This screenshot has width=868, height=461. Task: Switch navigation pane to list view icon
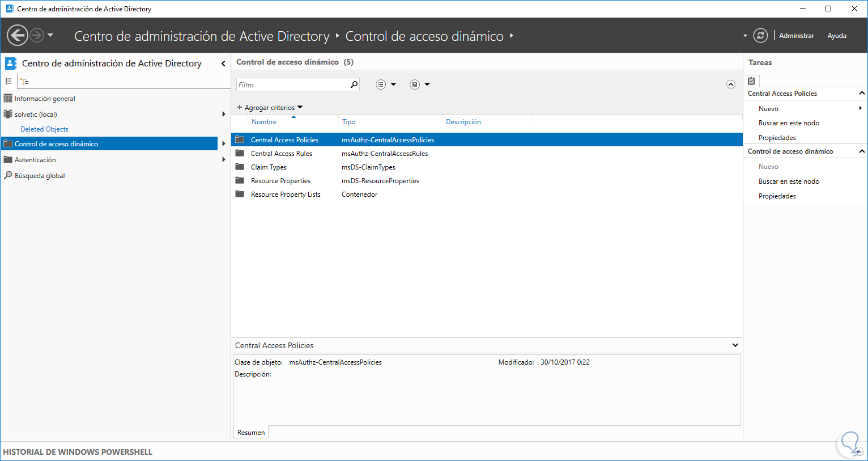[x=8, y=81]
